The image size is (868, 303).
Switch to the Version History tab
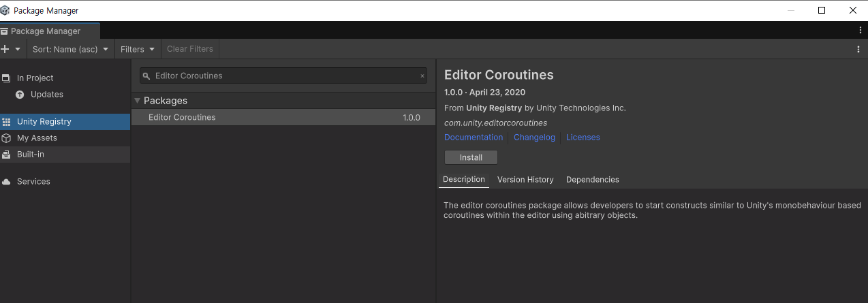point(525,180)
